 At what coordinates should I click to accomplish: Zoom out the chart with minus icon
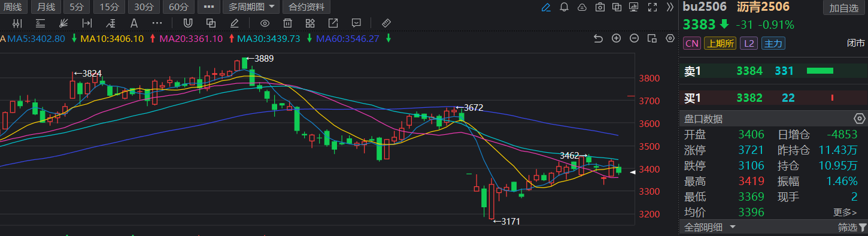point(634,38)
